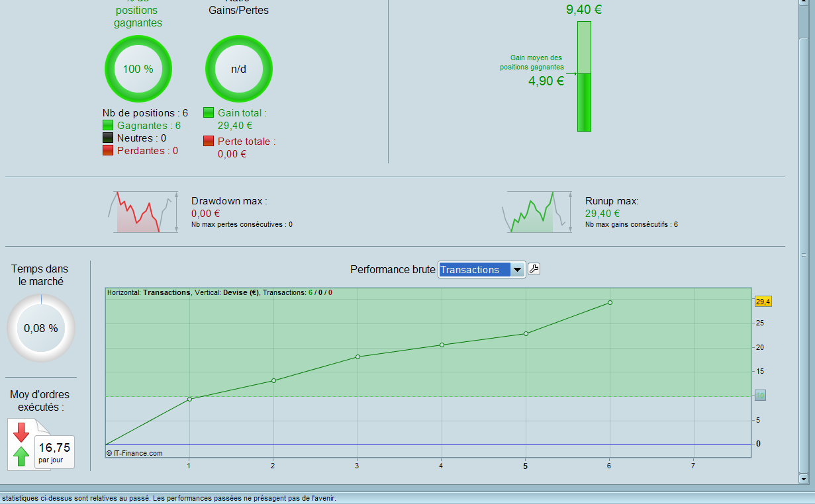
Task: Click the vertical scrollbar thumb grip
Action: [804, 255]
